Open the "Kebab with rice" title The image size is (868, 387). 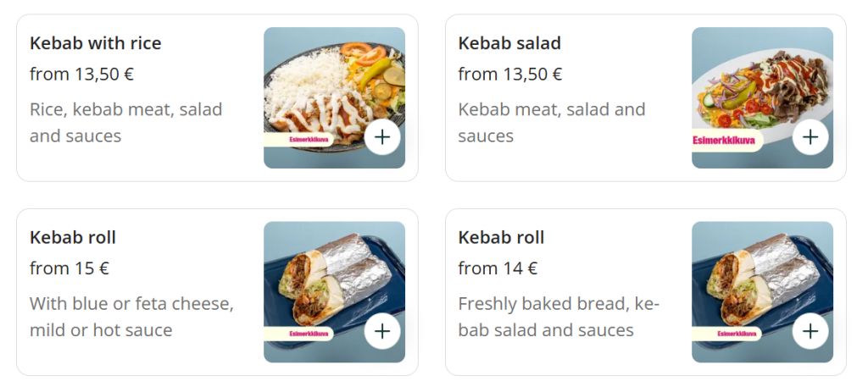[95, 43]
